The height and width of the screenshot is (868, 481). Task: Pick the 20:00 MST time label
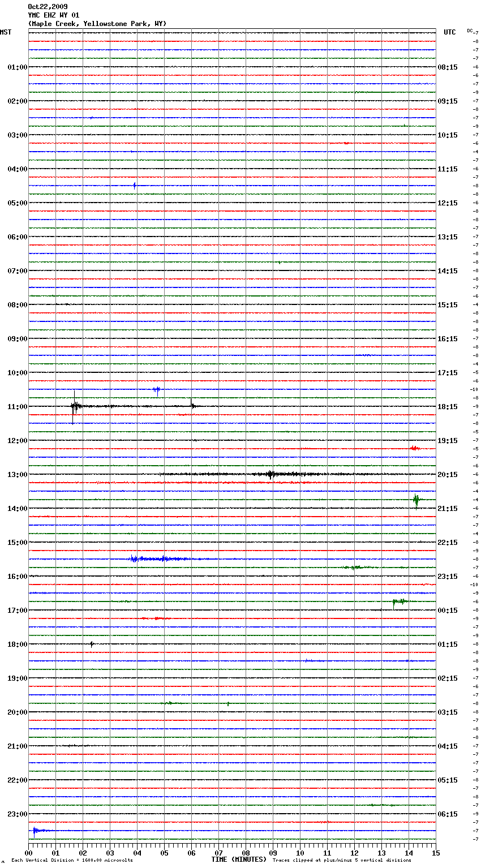tap(18, 712)
